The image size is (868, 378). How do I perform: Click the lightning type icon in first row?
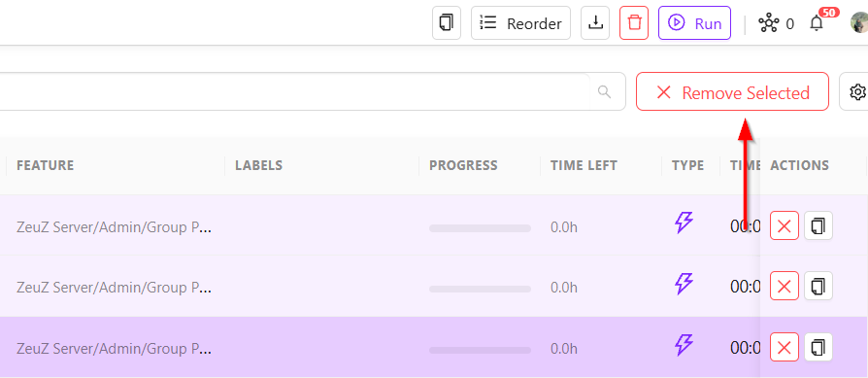684,223
